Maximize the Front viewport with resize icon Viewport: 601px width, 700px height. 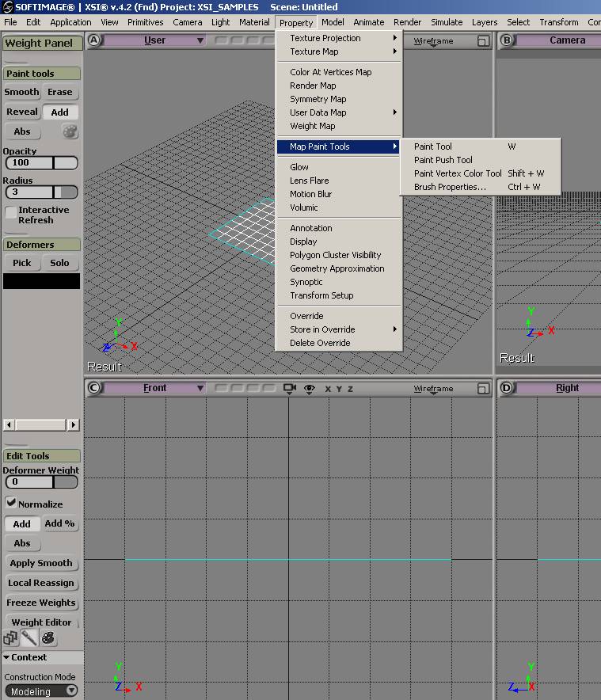coord(483,388)
